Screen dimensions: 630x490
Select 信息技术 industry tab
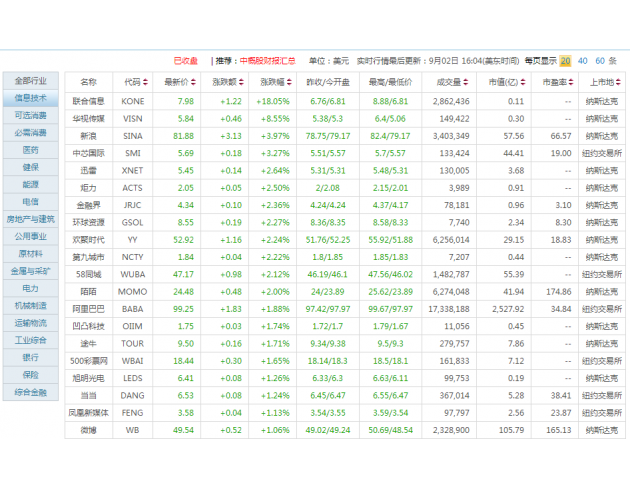(31, 98)
